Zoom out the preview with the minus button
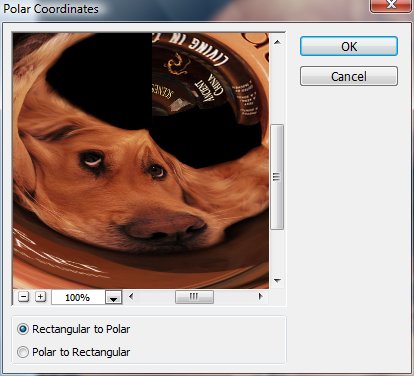This screenshot has width=414, height=376. (x=23, y=297)
